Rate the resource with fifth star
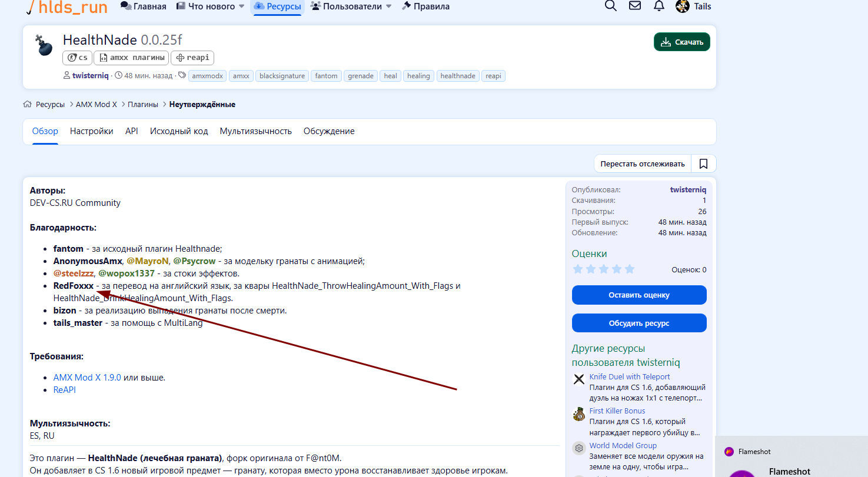The width and height of the screenshot is (868, 477). pos(630,269)
